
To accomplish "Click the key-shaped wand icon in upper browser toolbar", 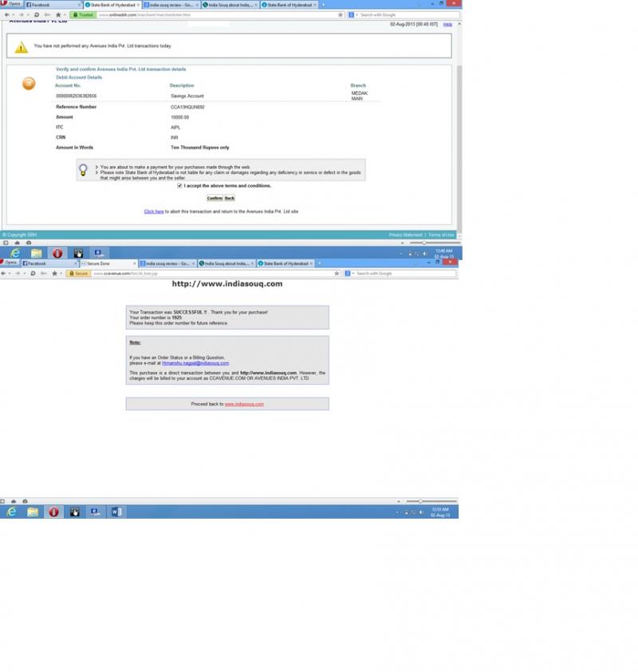I will [48, 15].
